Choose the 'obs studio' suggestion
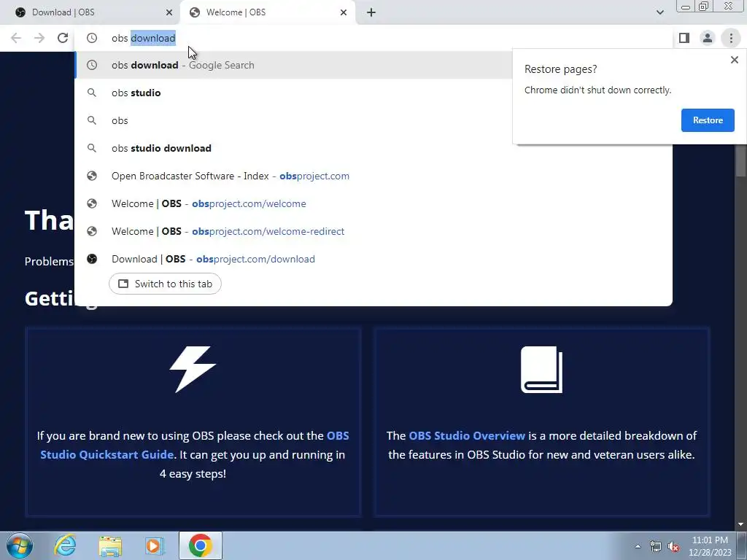The width and height of the screenshot is (747, 560). point(294,93)
